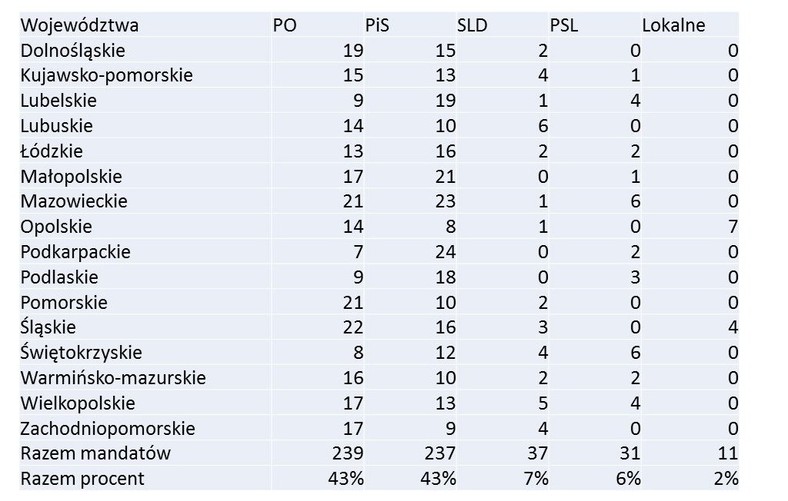Click PiS total mandates 237

[440, 453]
